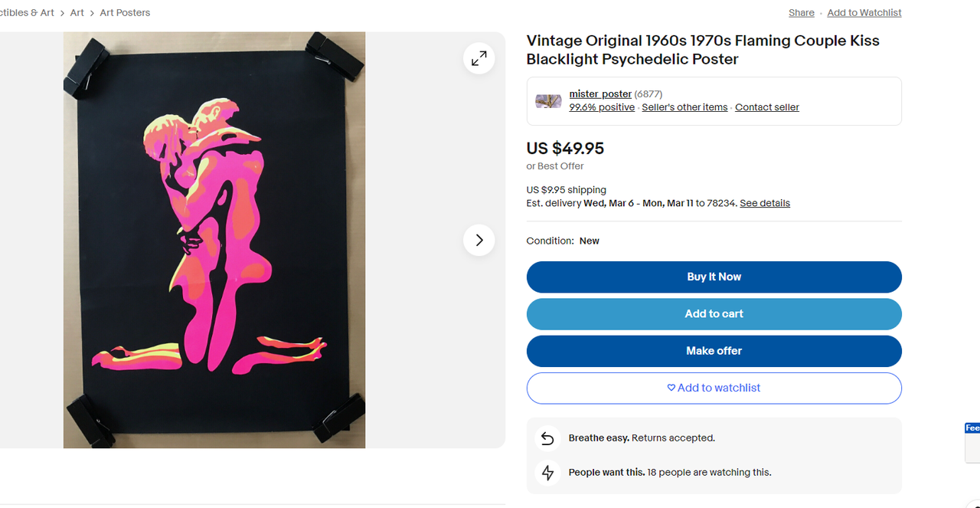The width and height of the screenshot is (980, 508).
Task: Click Add to Watchlist link at top
Action: pos(864,13)
